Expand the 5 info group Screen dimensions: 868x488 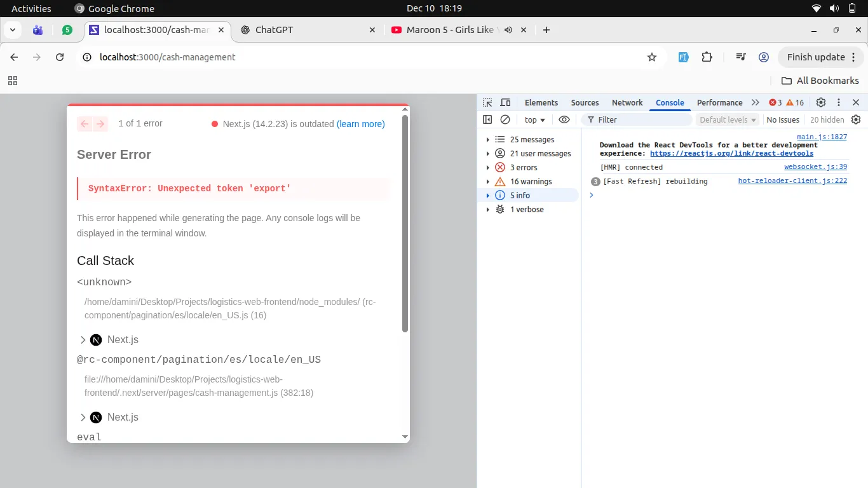click(x=487, y=196)
